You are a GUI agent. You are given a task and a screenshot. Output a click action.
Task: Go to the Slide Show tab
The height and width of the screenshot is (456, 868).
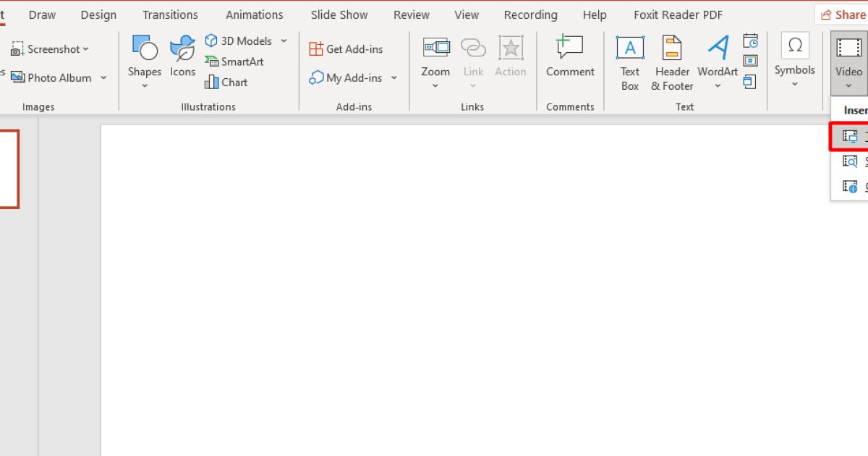[x=339, y=14]
